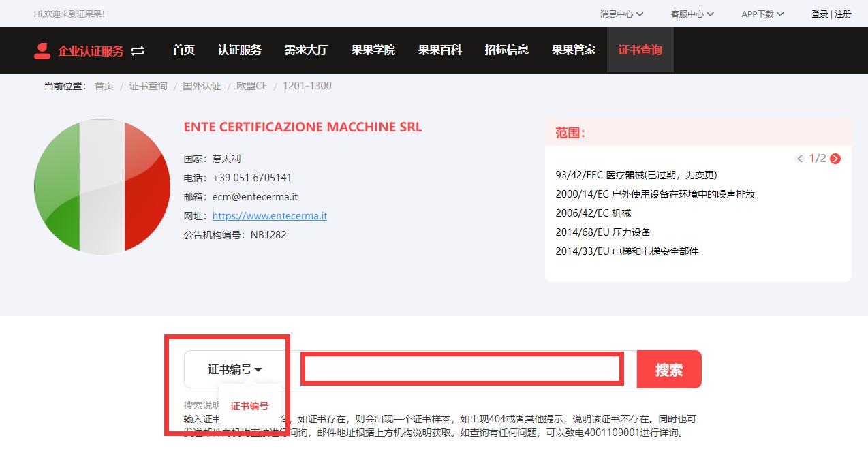Open the 证书查询 nav tab
Image resolution: width=868 pixels, height=453 pixels.
coord(640,50)
